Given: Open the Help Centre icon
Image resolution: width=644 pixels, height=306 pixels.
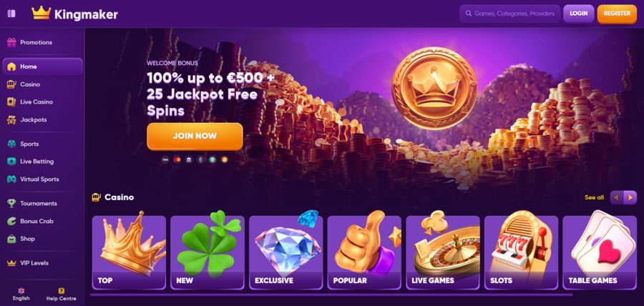Looking at the screenshot, I should [62, 291].
